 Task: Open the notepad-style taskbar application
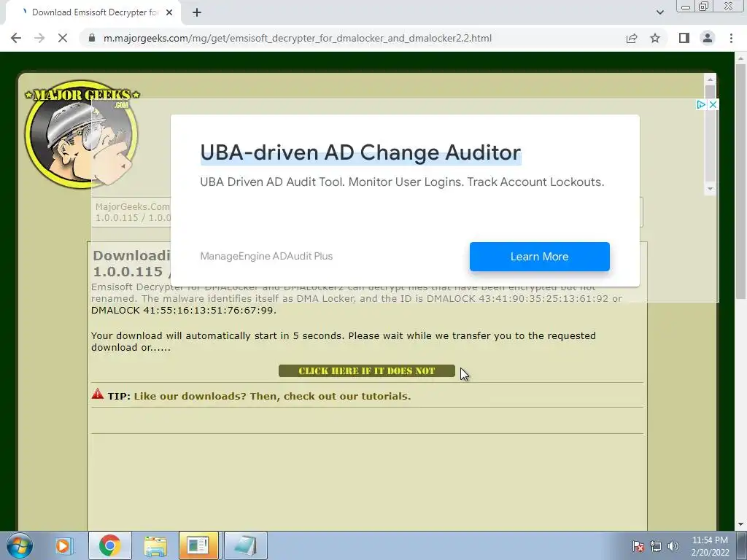tap(245, 545)
